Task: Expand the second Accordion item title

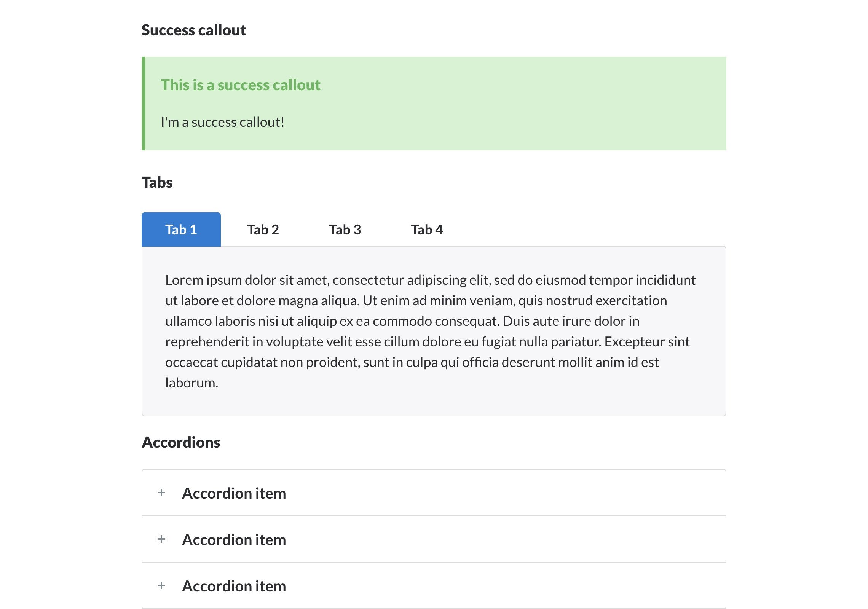Action: 234,540
